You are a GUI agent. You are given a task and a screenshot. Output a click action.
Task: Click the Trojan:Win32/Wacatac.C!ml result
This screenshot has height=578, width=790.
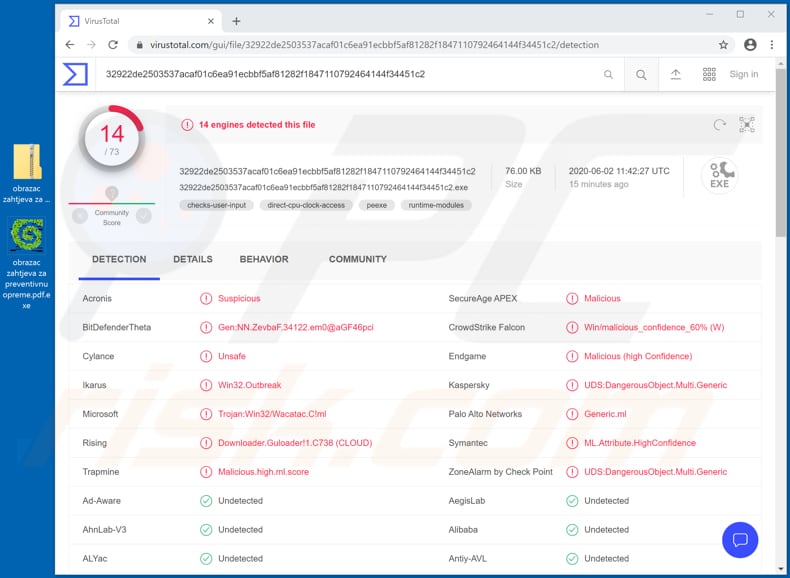coord(272,414)
